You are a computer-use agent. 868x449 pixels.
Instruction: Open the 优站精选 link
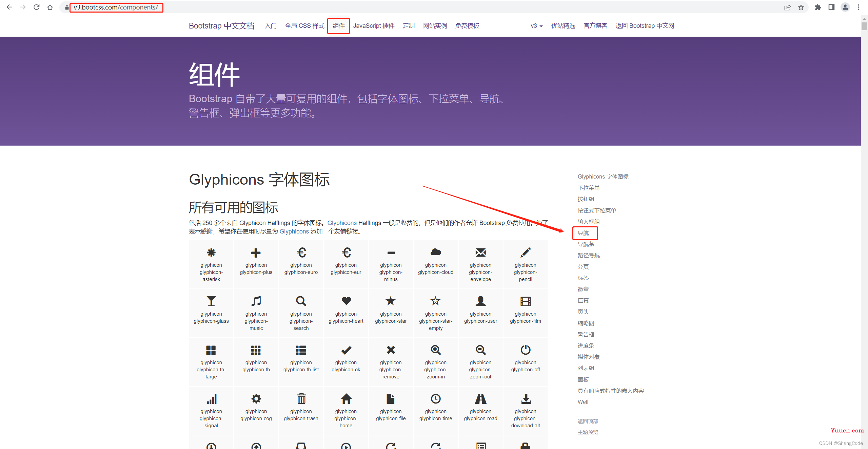[x=563, y=26]
